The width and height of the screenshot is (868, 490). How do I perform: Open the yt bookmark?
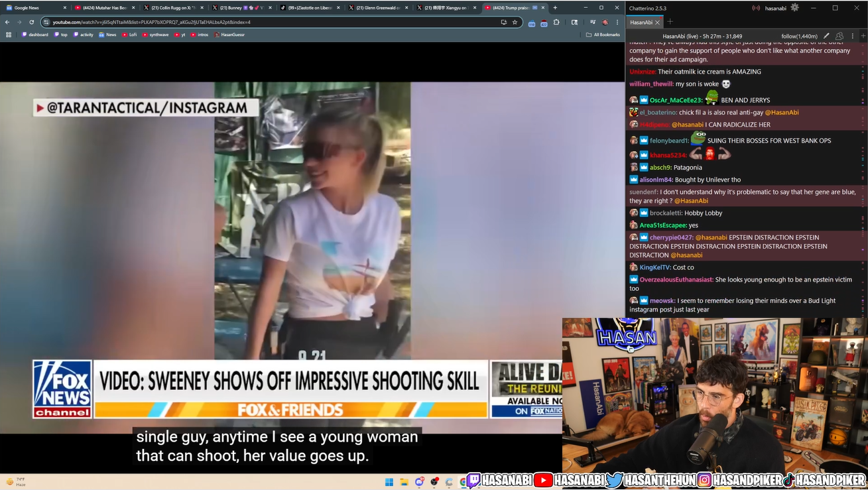[180, 34]
